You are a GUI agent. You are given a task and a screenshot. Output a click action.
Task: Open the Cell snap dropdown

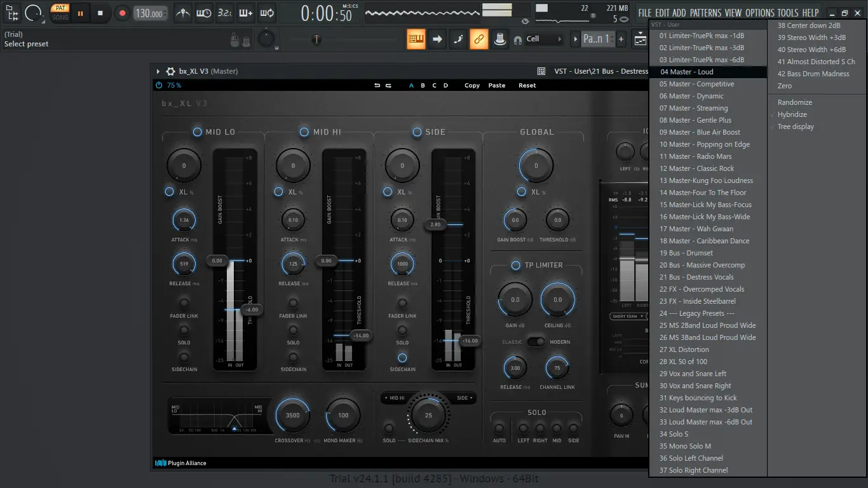[x=544, y=39]
